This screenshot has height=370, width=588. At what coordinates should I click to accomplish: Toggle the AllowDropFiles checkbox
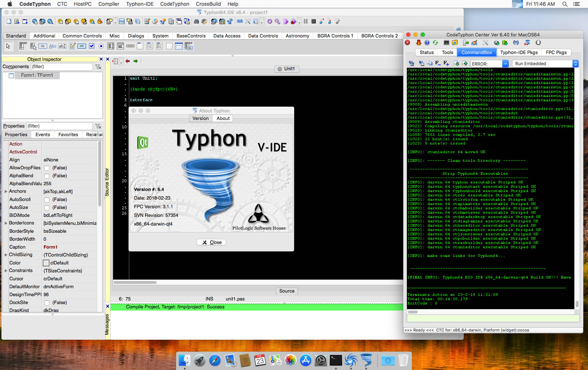coord(47,168)
